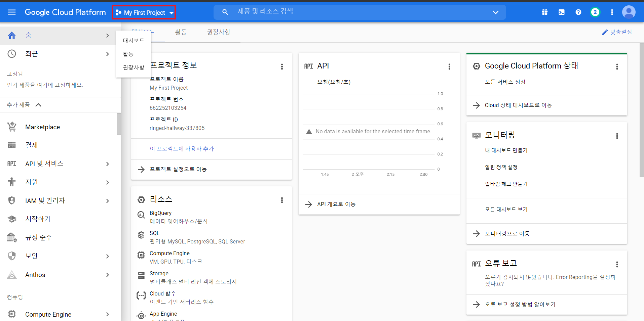Expand IAM 및 관리자 submenu chevron
644x321 pixels.
[x=108, y=201]
